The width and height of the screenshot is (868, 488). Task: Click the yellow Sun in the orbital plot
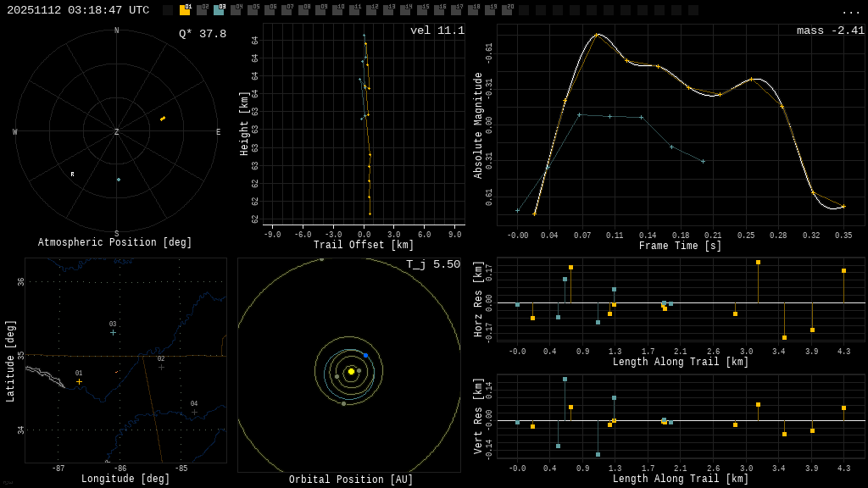click(x=351, y=371)
